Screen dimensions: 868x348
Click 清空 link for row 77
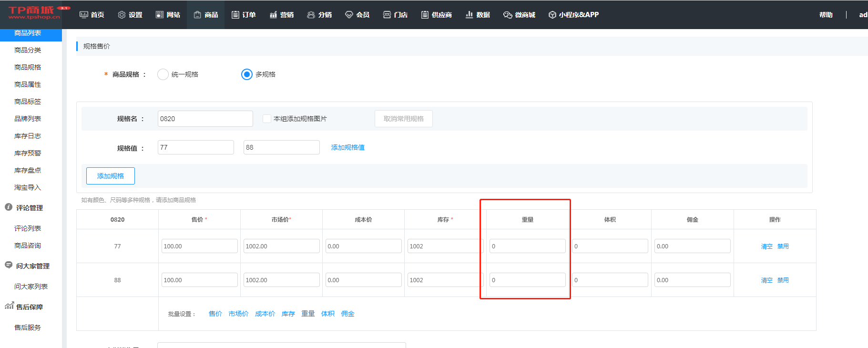click(x=766, y=246)
